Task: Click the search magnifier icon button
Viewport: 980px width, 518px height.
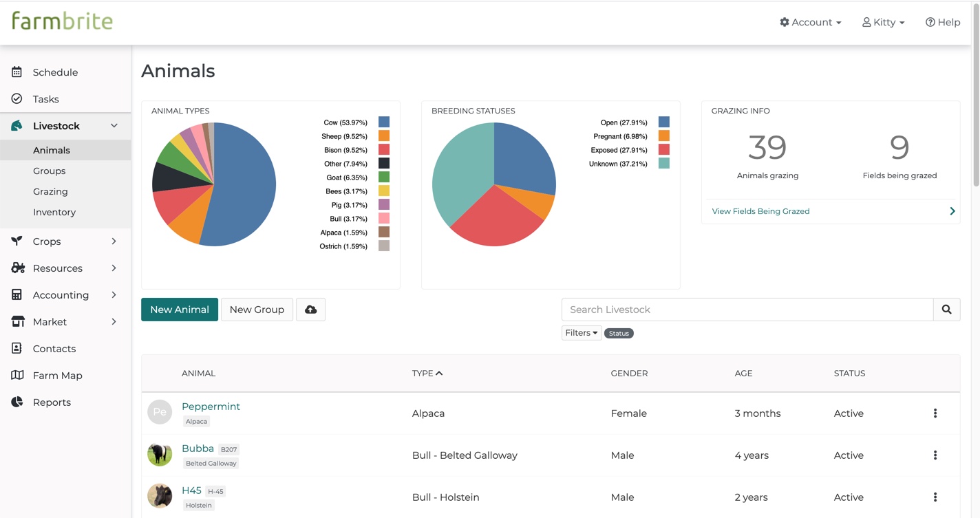Action: pos(946,310)
